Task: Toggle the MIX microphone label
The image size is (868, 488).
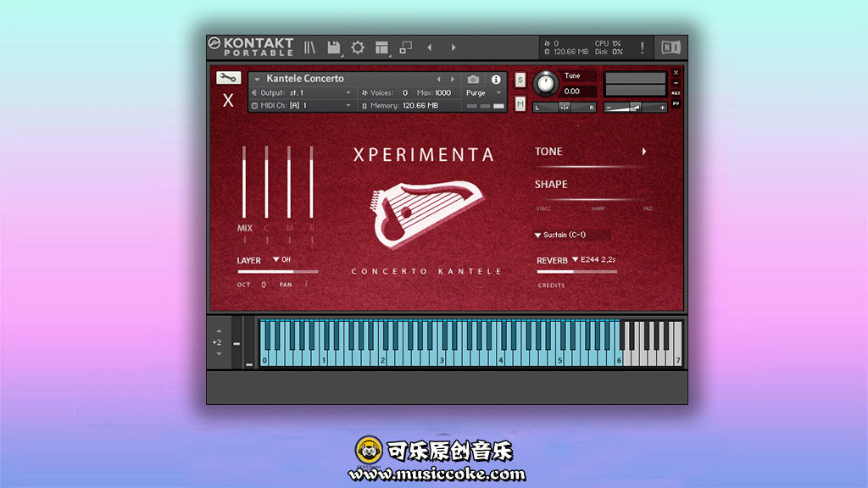Action: pyautogui.click(x=245, y=228)
